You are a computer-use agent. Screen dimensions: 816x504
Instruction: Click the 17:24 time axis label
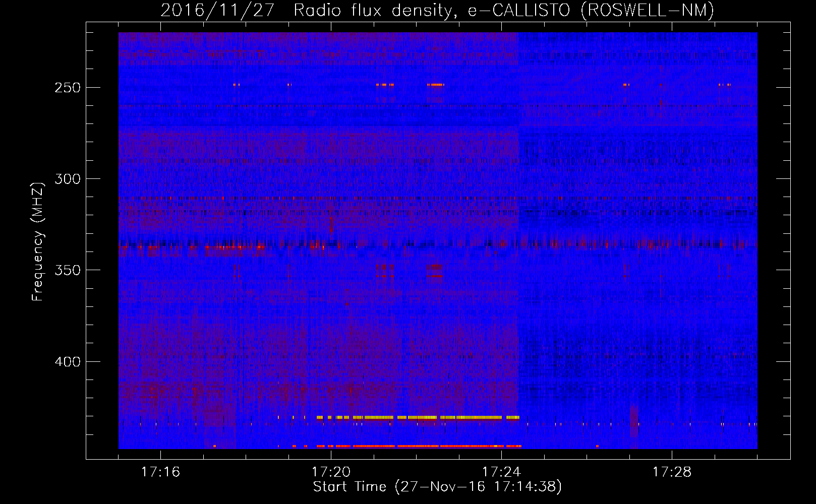[x=501, y=472]
